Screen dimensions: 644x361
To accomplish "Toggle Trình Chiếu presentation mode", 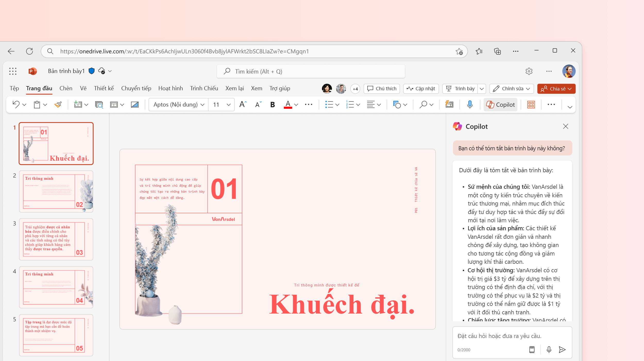I will pos(204,88).
